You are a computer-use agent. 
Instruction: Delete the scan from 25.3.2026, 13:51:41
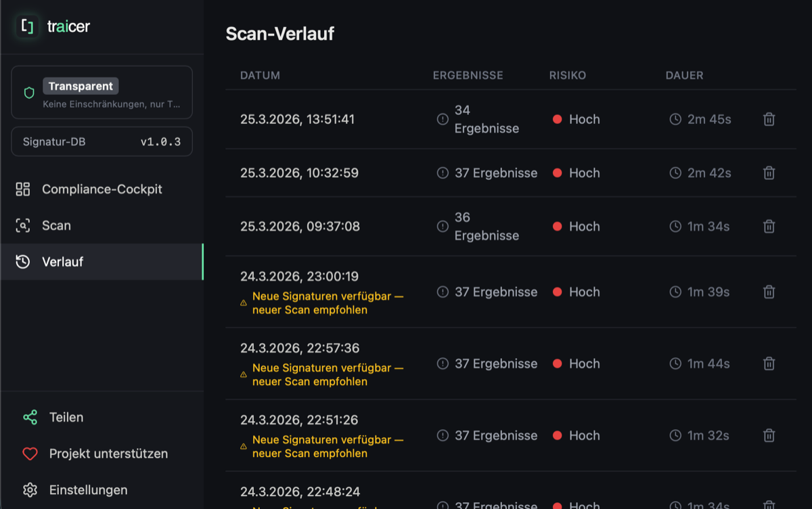pos(769,119)
